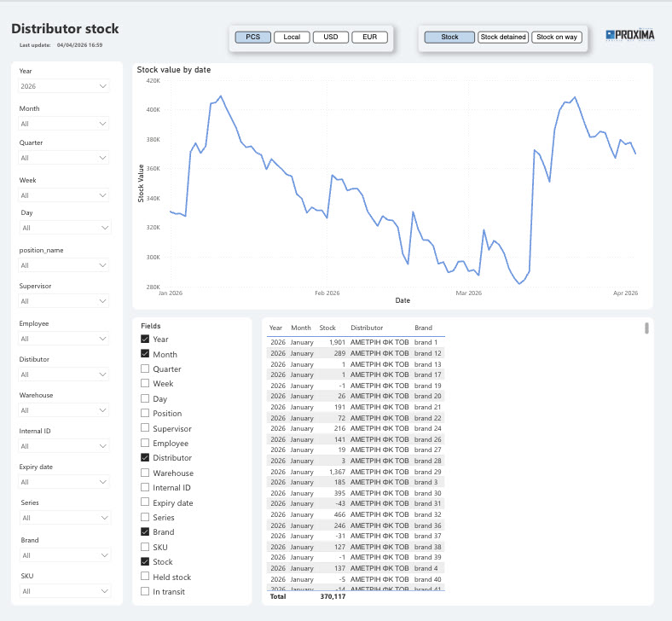Image resolution: width=672 pixels, height=621 pixels.
Task: Uncheck the Stock field checkbox
Action: (145, 561)
